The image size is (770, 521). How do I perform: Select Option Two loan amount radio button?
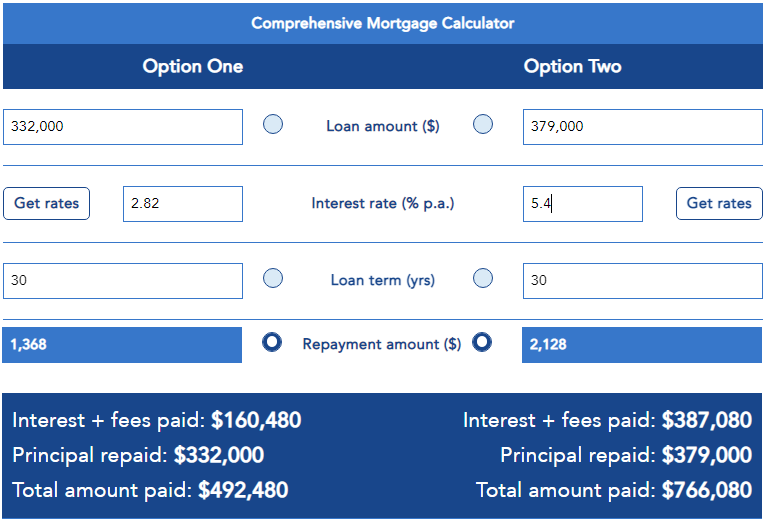[x=483, y=125]
